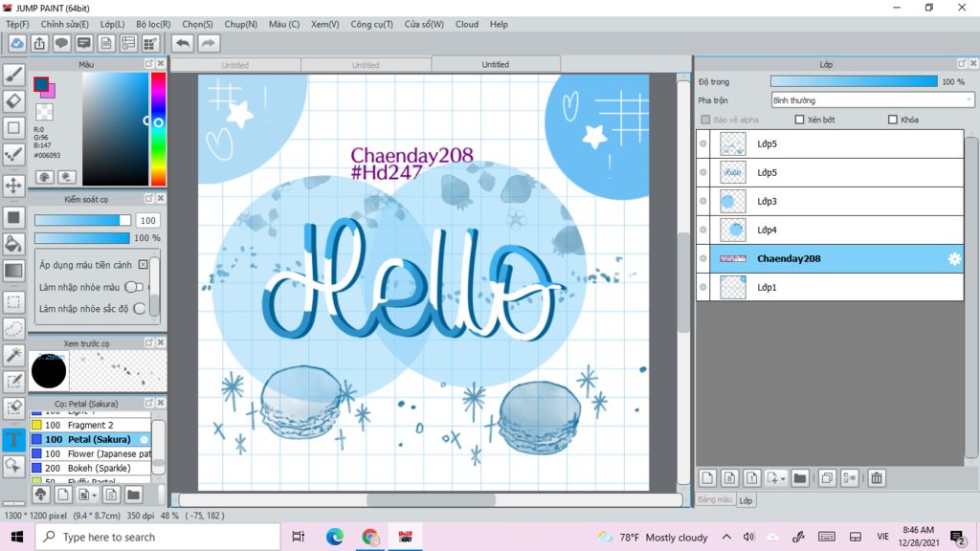Open the Tệp(F) menu
This screenshot has height=551, width=980.
17,24
